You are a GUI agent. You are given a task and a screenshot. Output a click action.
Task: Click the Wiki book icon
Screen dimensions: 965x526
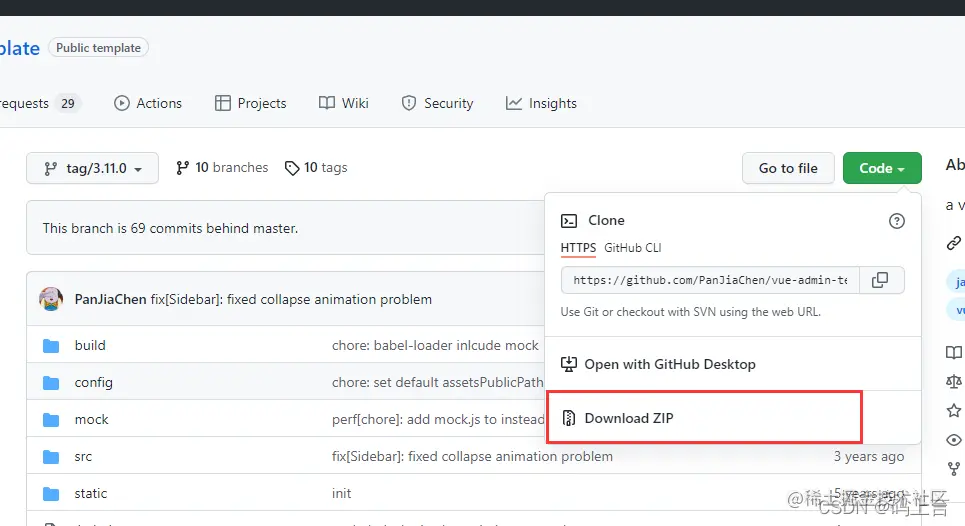pos(327,103)
